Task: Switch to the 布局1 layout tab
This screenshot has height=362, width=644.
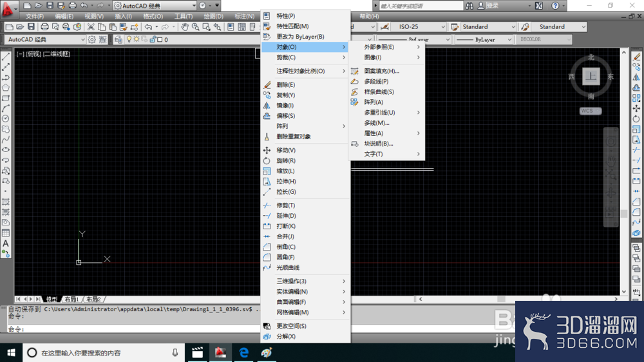Action: click(x=71, y=299)
